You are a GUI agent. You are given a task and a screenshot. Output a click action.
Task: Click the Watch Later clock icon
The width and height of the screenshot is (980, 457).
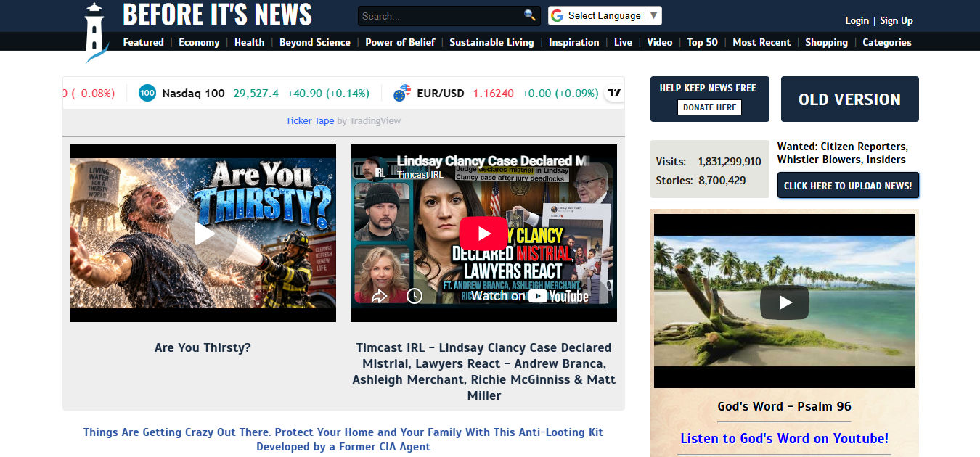click(x=415, y=295)
